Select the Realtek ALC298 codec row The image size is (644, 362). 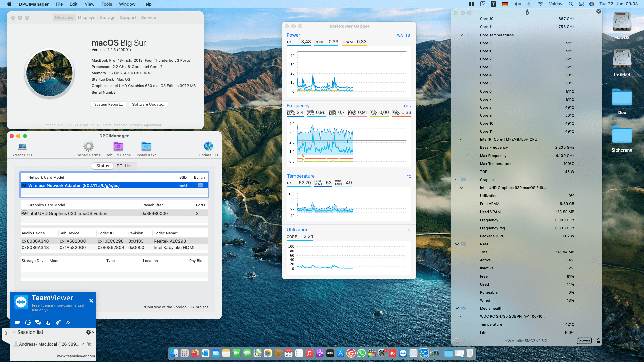coord(114,241)
